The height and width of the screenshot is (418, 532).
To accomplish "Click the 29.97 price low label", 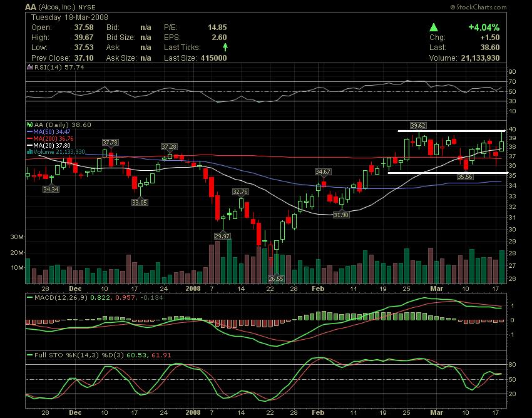I will click(222, 236).
